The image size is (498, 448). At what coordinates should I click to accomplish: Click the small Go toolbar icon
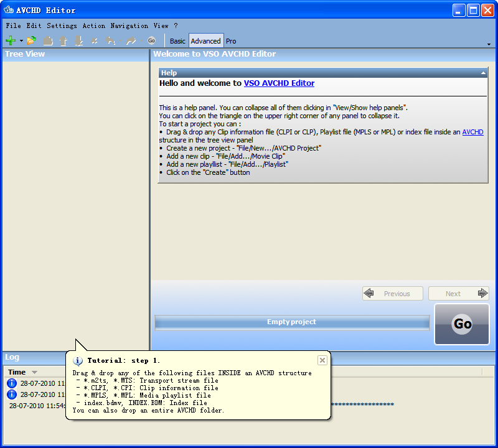click(151, 40)
